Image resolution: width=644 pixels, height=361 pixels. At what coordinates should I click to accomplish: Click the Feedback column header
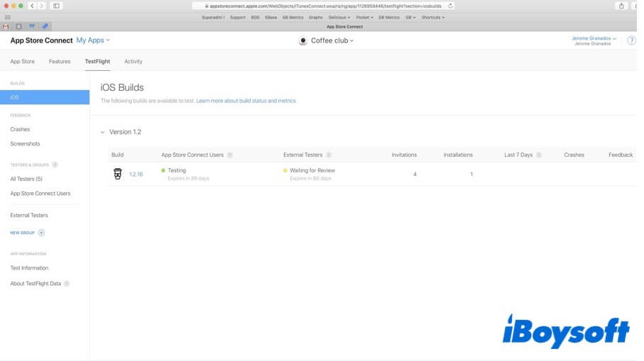pyautogui.click(x=621, y=155)
